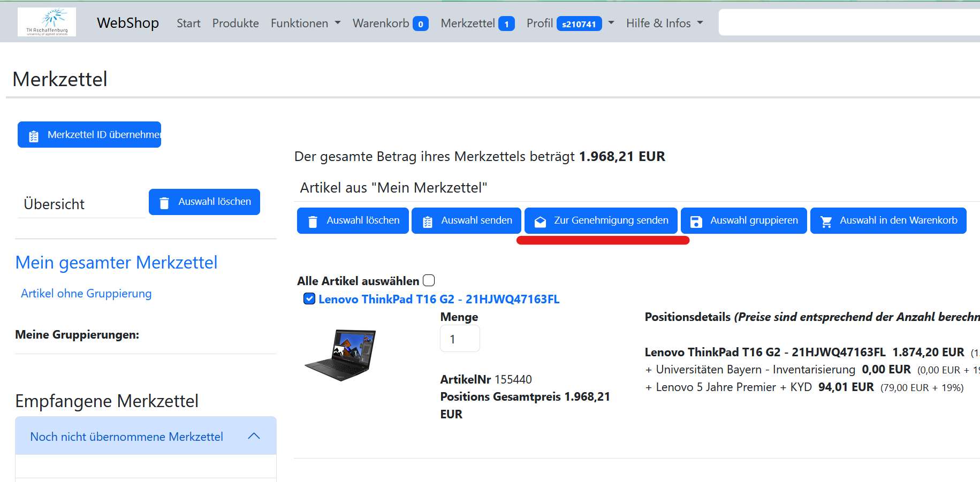Screen dimensions: 980x482
Task: Click the Übersicht label
Action: (x=54, y=204)
